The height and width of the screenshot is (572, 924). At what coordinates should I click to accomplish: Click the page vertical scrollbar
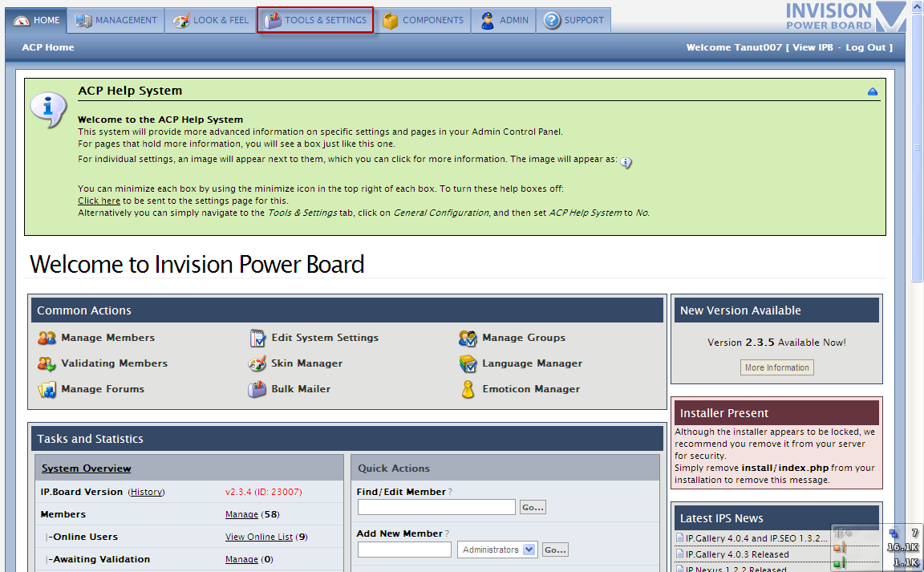pyautogui.click(x=917, y=148)
